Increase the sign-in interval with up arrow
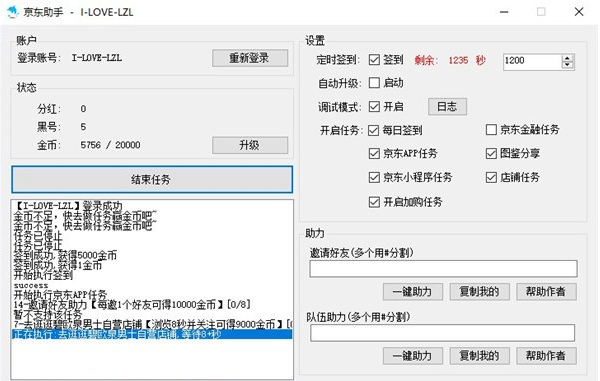 (x=567, y=58)
